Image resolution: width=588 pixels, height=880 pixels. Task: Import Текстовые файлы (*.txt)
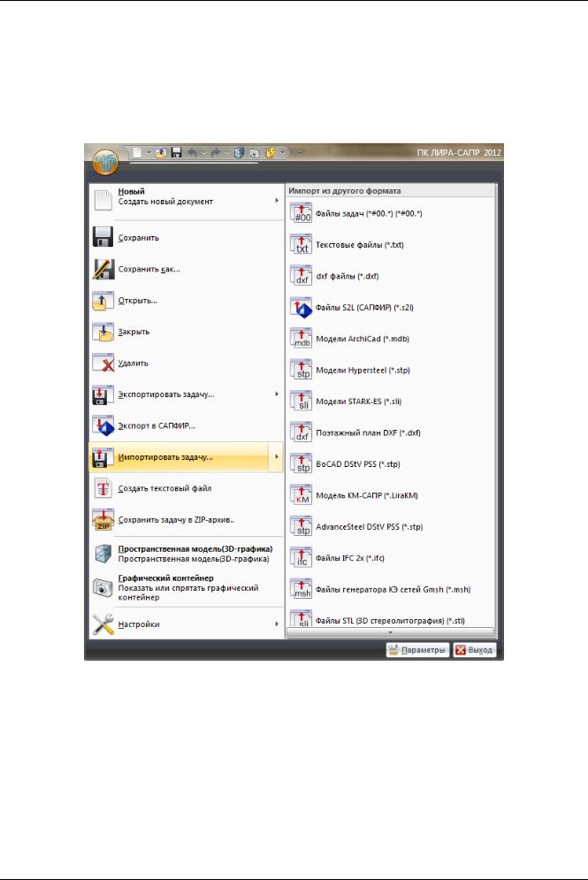[391, 245]
